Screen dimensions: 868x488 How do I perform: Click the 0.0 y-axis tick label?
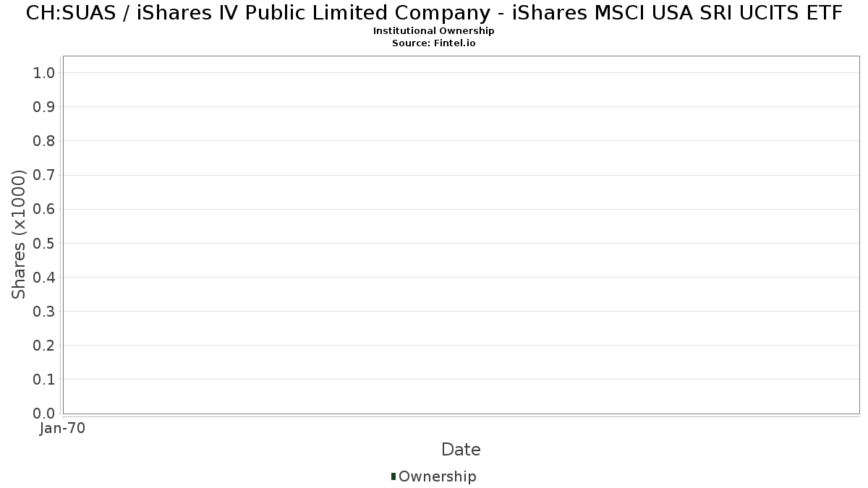click(44, 414)
